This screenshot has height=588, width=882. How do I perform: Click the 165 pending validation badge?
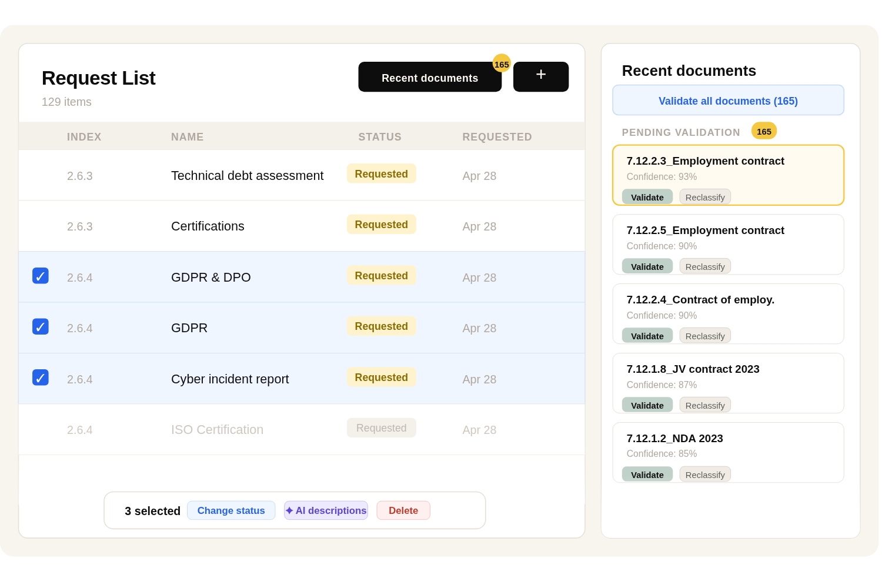point(764,131)
